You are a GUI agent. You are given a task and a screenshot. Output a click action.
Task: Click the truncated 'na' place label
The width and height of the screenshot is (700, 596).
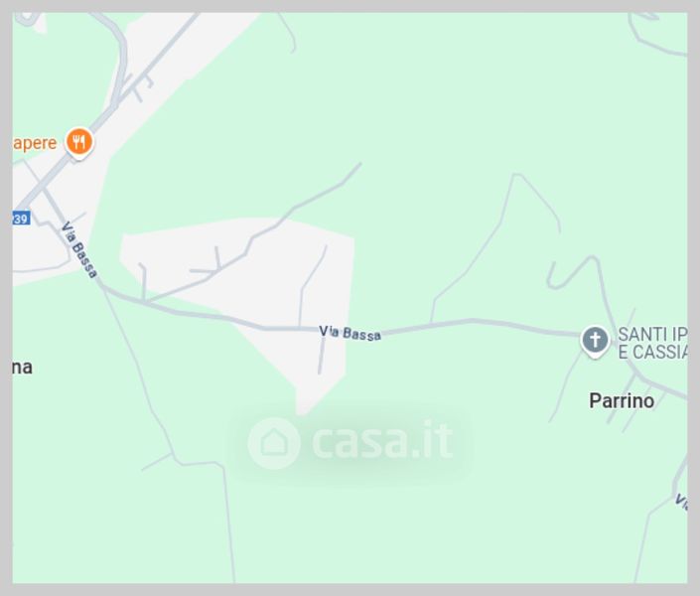click(x=22, y=368)
